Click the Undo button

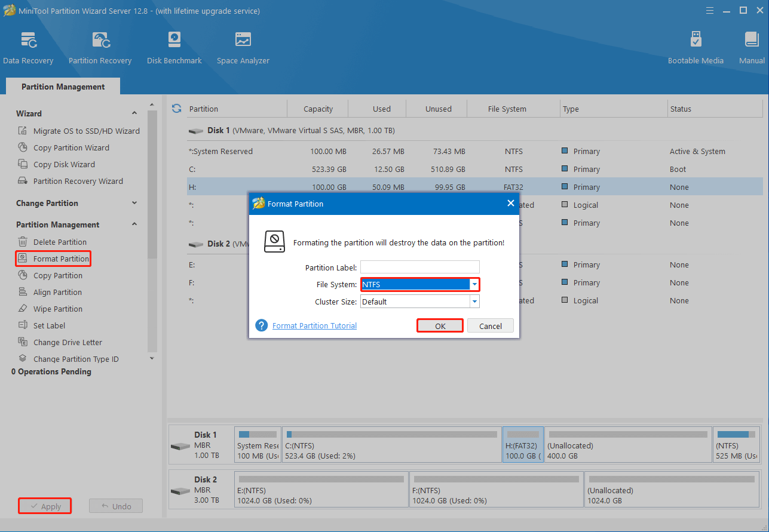coord(116,506)
